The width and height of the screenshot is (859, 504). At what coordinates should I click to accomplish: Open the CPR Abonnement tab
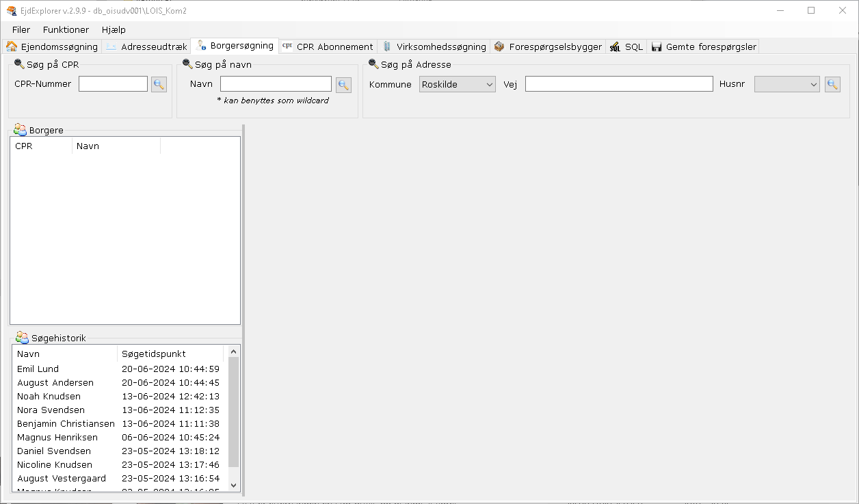328,47
